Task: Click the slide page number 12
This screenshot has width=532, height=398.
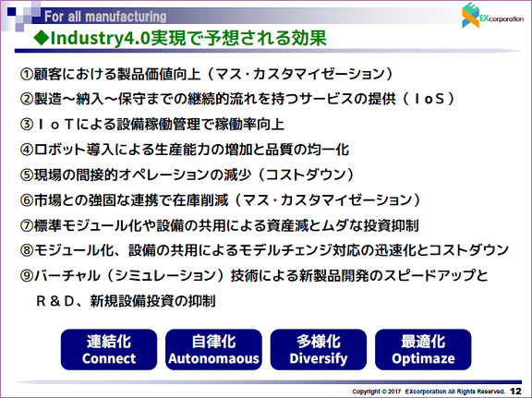Action: pyautogui.click(x=515, y=392)
